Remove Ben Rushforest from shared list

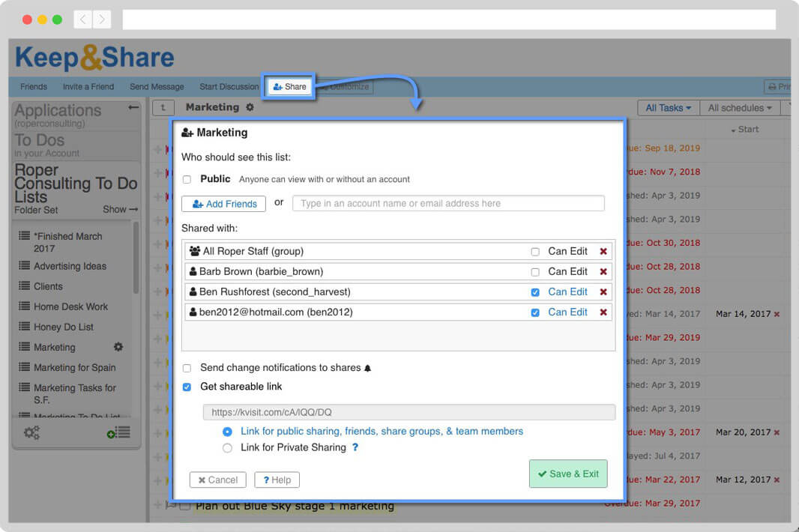[603, 292]
